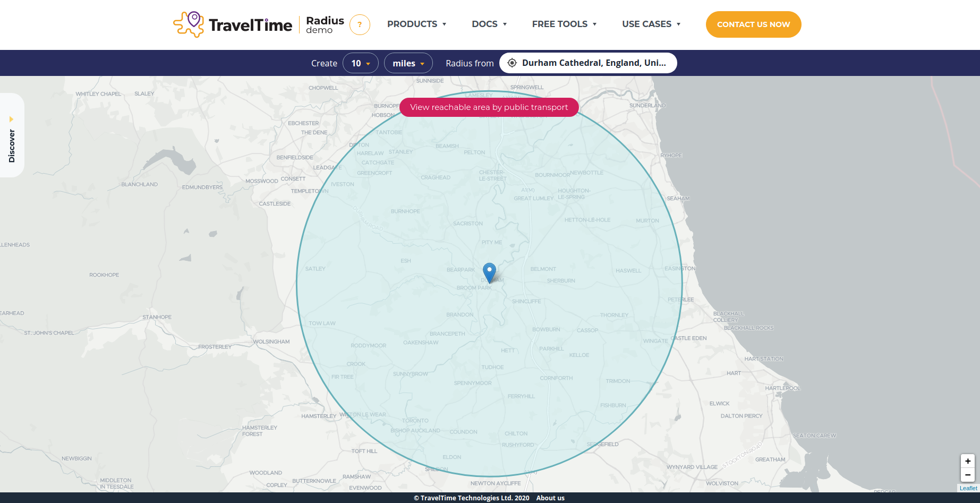Click the Durham Cathedral location input field
Image resolution: width=980 pixels, height=503 pixels.
(x=588, y=63)
